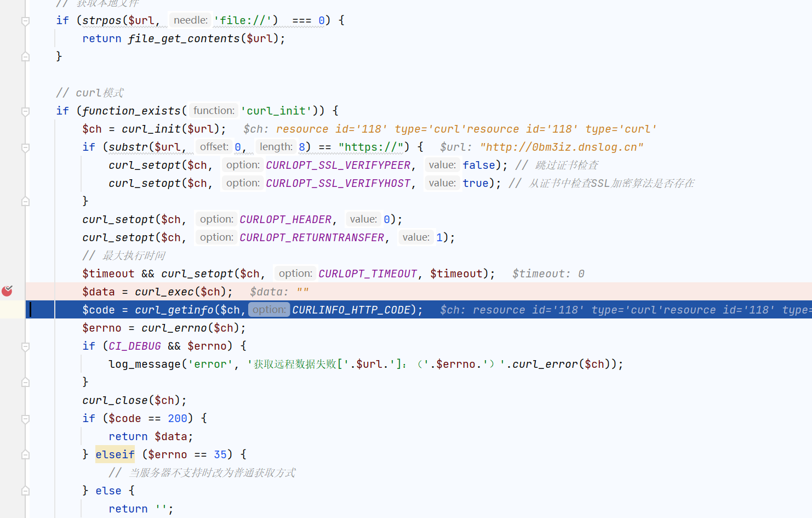Click the inline debug hint '$data: ""'

279,292
